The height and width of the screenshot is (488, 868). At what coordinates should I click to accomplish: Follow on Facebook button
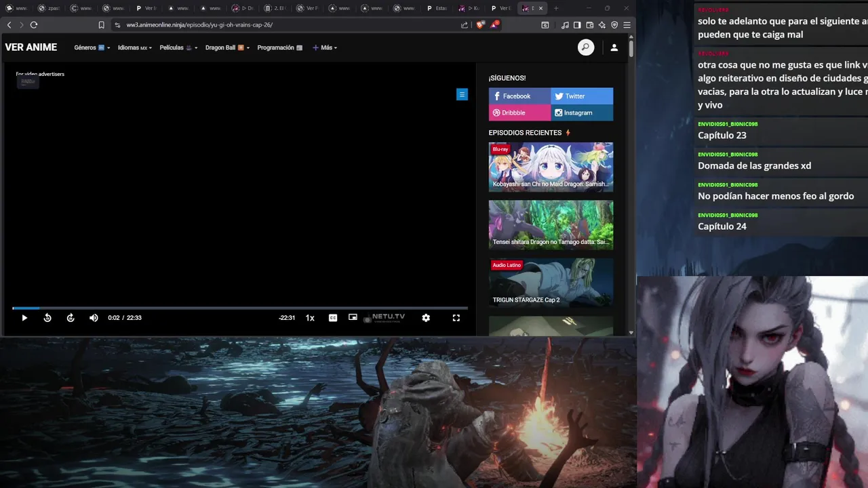[519, 96]
